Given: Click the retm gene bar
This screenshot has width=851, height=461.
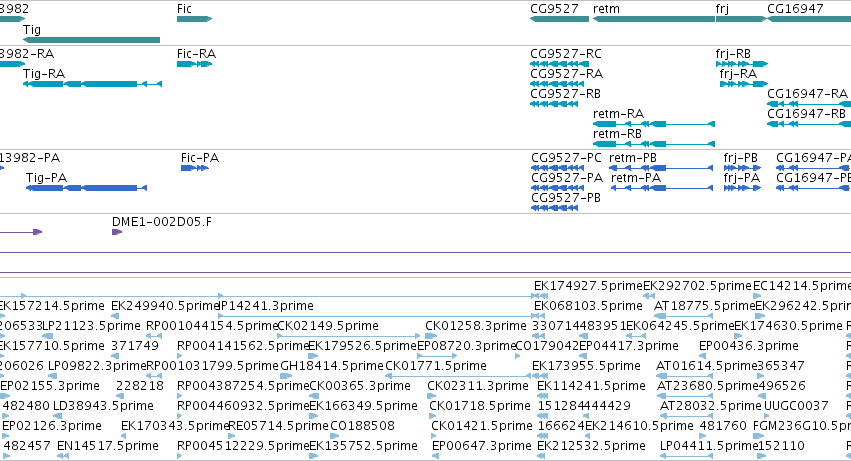Looking at the screenshot, I should pyautogui.click(x=654, y=19).
